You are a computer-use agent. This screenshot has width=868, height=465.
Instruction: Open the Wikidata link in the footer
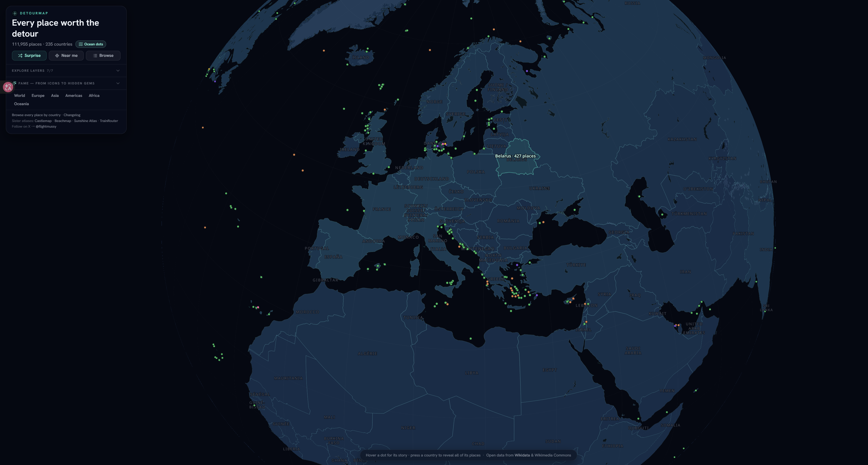522,455
